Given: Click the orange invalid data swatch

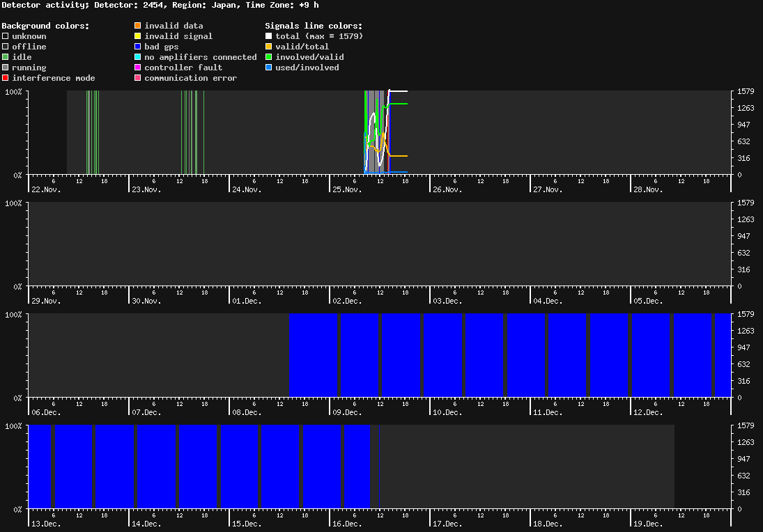Looking at the screenshot, I should click(x=138, y=26).
